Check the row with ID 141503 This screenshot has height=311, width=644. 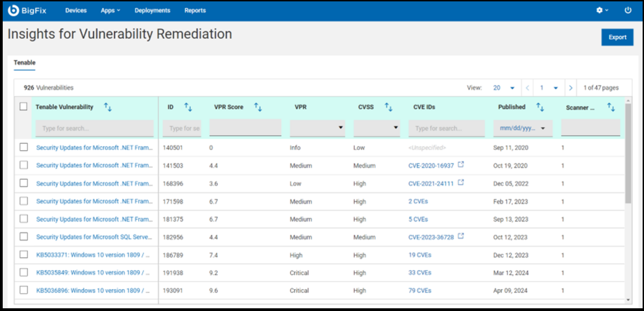pyautogui.click(x=23, y=165)
